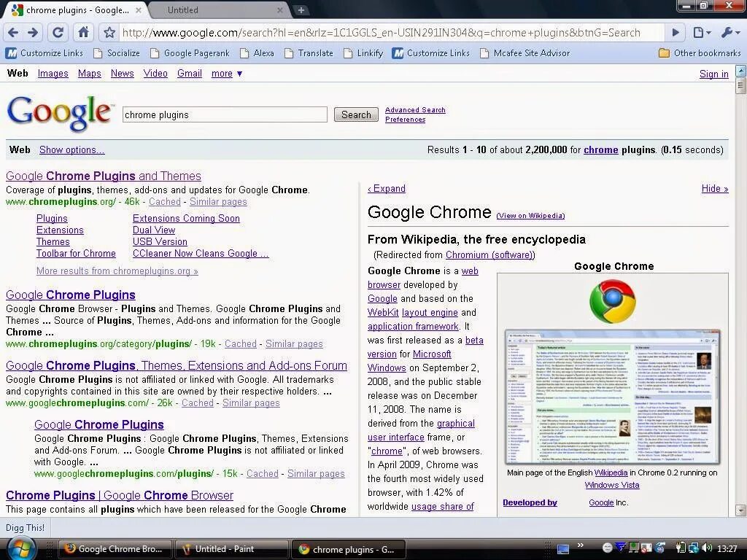
Task: Close the Untitled tab
Action: click(279, 10)
